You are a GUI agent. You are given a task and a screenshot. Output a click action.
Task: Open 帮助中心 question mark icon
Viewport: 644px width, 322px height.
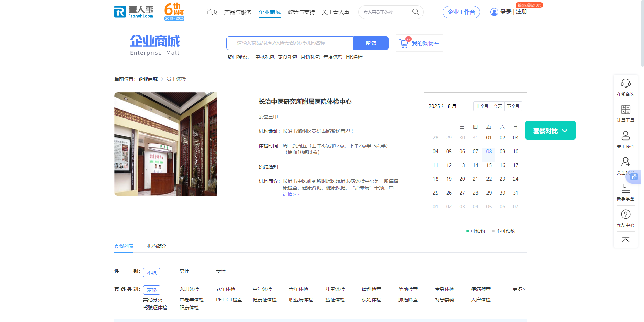[625, 214]
